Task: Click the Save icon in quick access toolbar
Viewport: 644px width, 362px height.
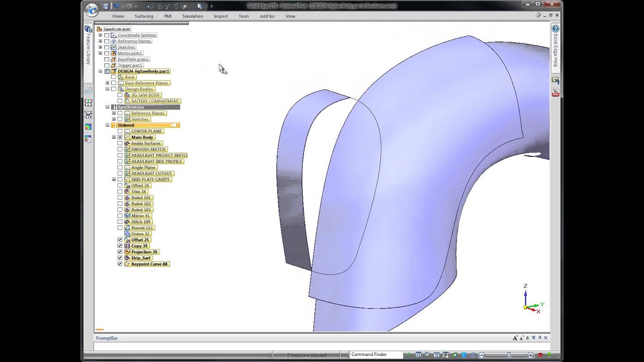Action: click(x=106, y=6)
